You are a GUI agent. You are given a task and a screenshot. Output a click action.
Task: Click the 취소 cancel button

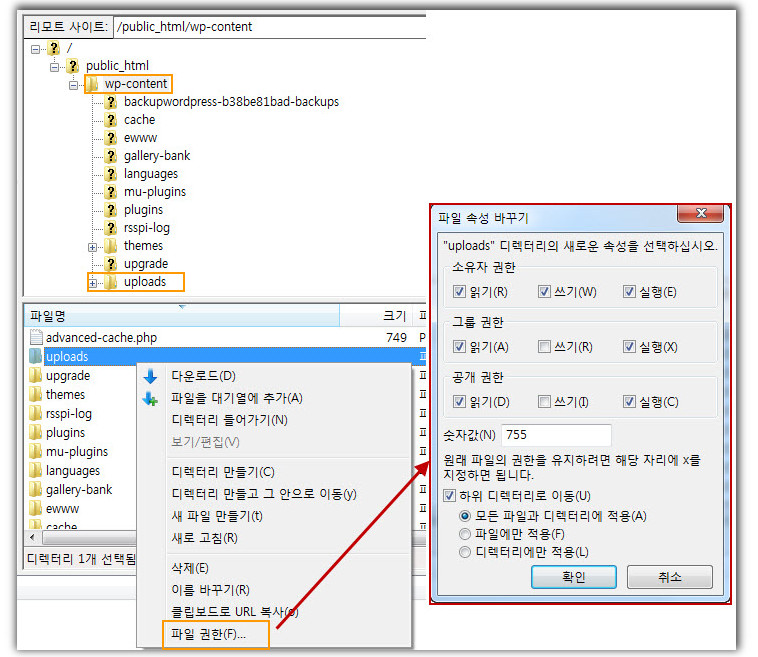pyautogui.click(x=670, y=577)
